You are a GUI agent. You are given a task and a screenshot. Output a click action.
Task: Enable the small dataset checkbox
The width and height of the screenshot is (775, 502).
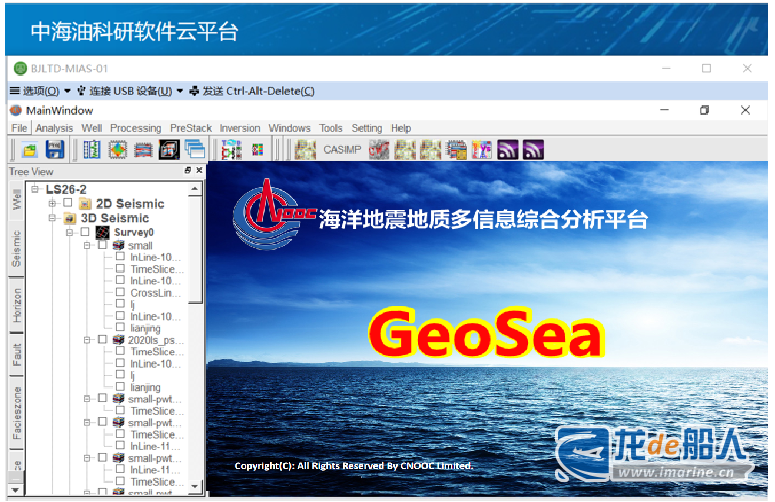click(102, 245)
